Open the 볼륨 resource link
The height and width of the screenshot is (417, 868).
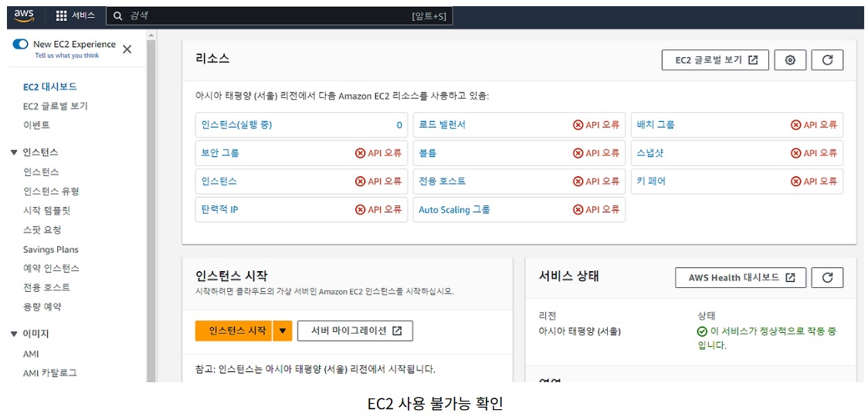click(428, 153)
